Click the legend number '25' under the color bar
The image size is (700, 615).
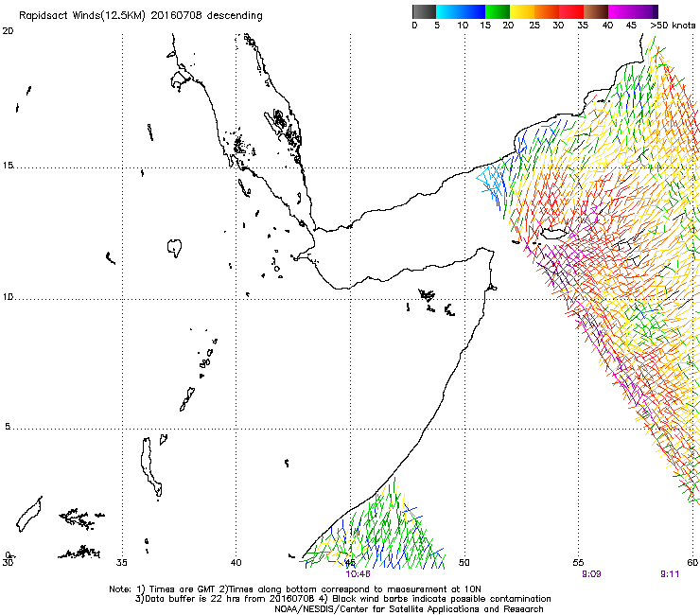coord(534,26)
